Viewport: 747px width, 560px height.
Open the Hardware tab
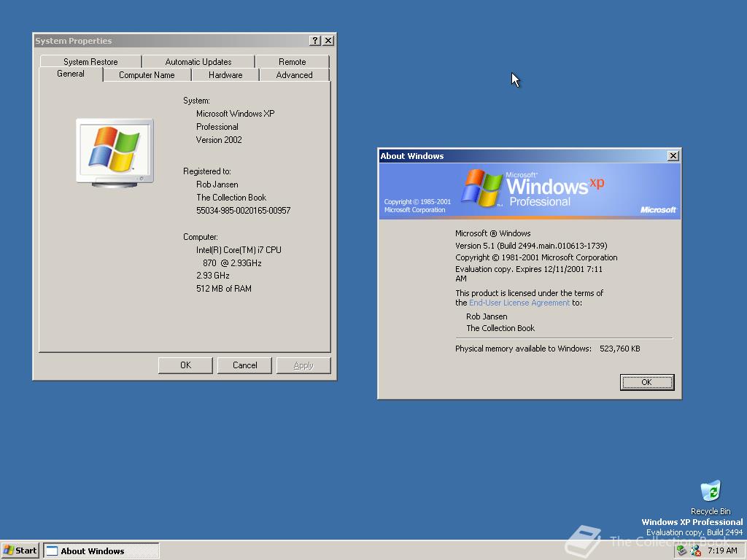[x=225, y=75]
